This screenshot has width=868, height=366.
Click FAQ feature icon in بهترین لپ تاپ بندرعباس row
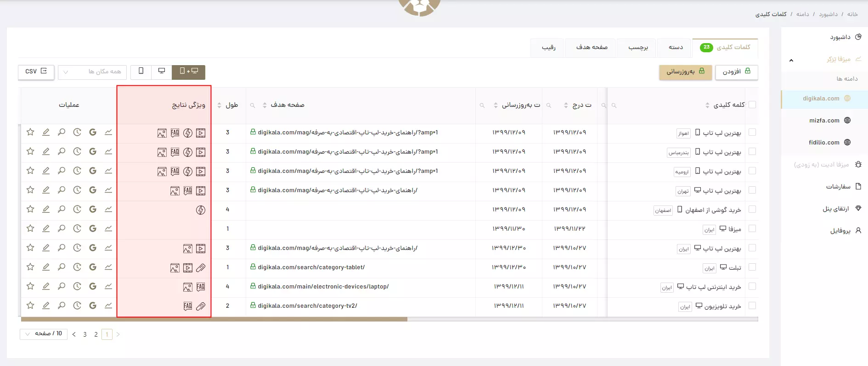point(175,152)
